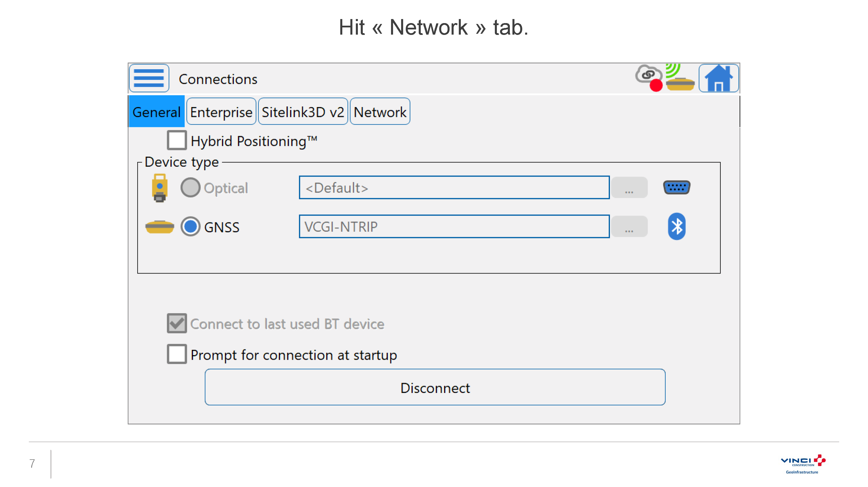Open the GNSS profile browse (...) button

point(629,226)
